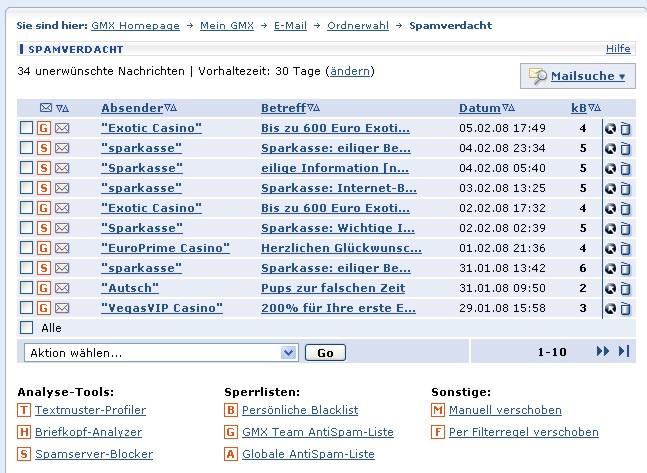Sort messages by kB size column
647x473 pixels.
tap(579, 108)
